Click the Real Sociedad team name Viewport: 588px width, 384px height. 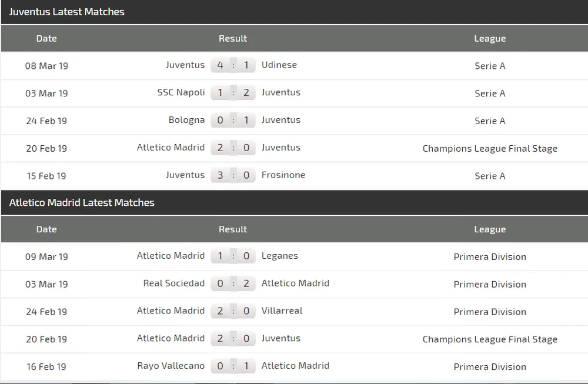pyautogui.click(x=174, y=283)
